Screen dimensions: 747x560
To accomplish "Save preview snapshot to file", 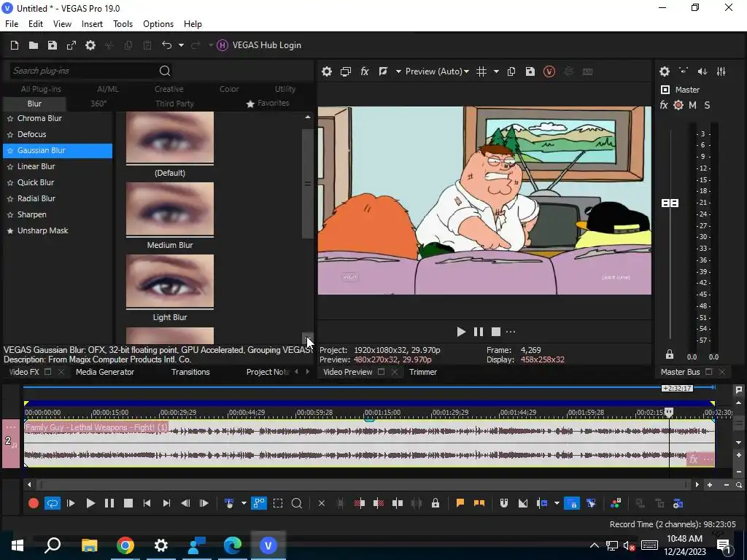I will pyautogui.click(x=530, y=71).
